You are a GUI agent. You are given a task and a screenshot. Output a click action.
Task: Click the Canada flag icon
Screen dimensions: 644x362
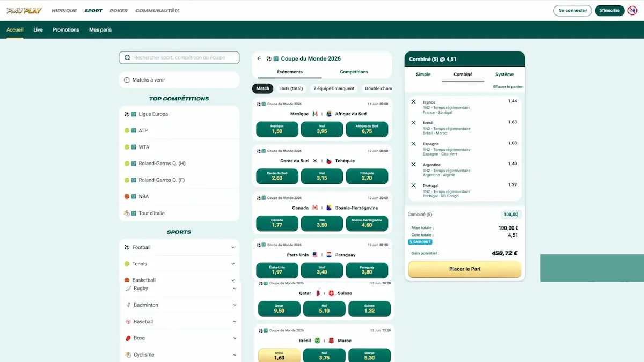pyautogui.click(x=315, y=208)
